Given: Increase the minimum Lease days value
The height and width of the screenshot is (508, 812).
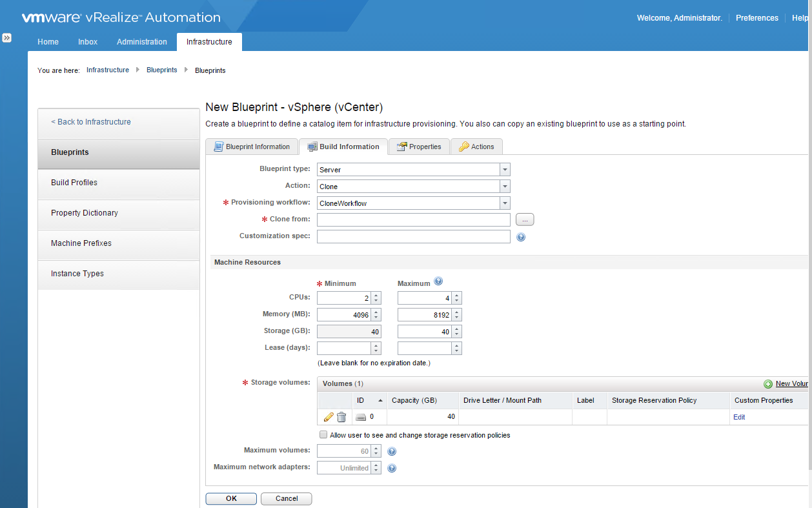Looking at the screenshot, I should pyautogui.click(x=376, y=345).
